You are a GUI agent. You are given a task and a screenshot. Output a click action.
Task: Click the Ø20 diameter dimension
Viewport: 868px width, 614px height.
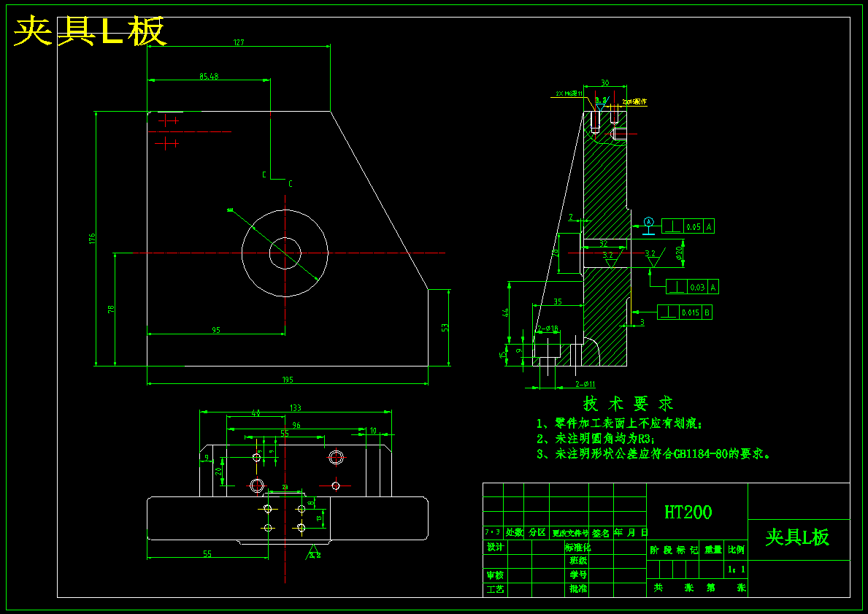(x=679, y=254)
